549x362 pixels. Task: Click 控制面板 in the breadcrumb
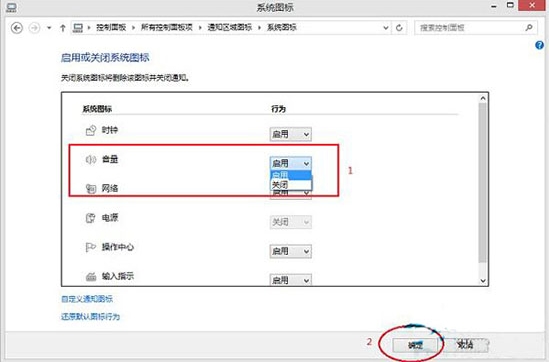click(111, 27)
